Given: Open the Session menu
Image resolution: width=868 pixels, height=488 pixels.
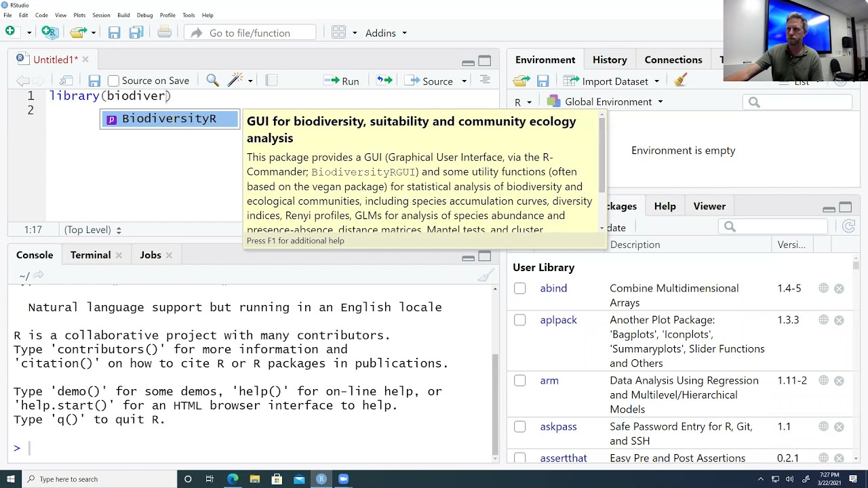Looking at the screenshot, I should 101,15.
